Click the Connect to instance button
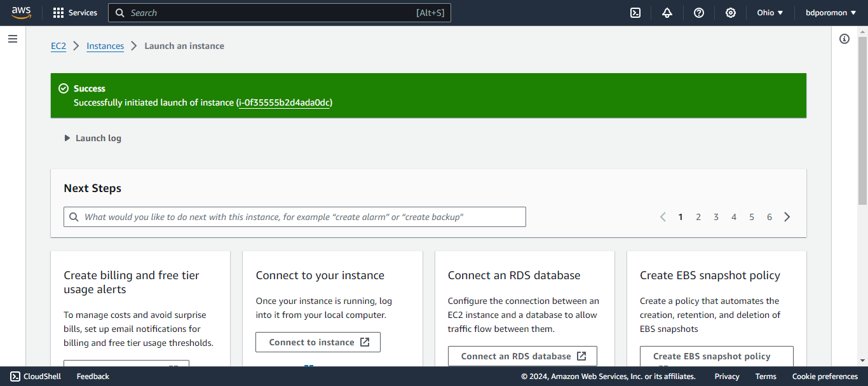The image size is (868, 386). pyautogui.click(x=318, y=342)
